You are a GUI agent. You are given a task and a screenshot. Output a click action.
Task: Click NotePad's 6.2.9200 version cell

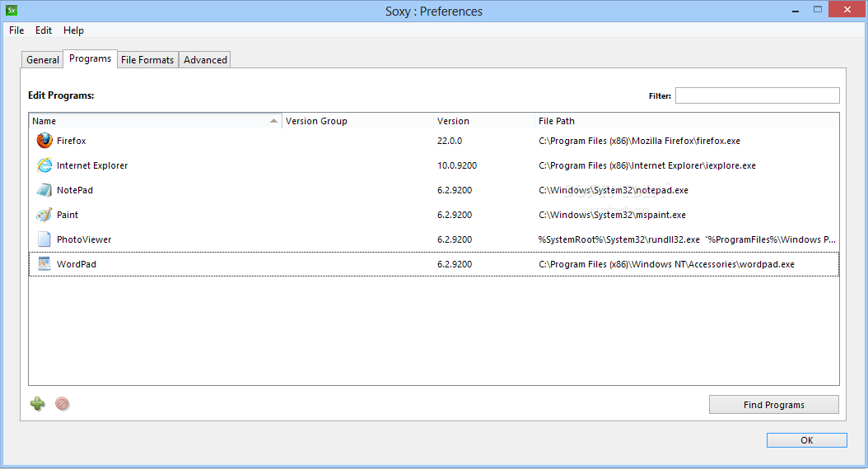click(x=455, y=190)
